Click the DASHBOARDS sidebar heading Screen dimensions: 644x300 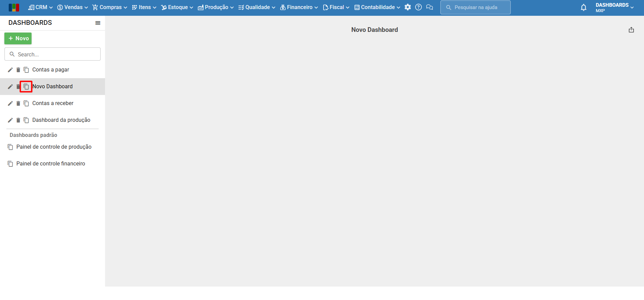30,23
